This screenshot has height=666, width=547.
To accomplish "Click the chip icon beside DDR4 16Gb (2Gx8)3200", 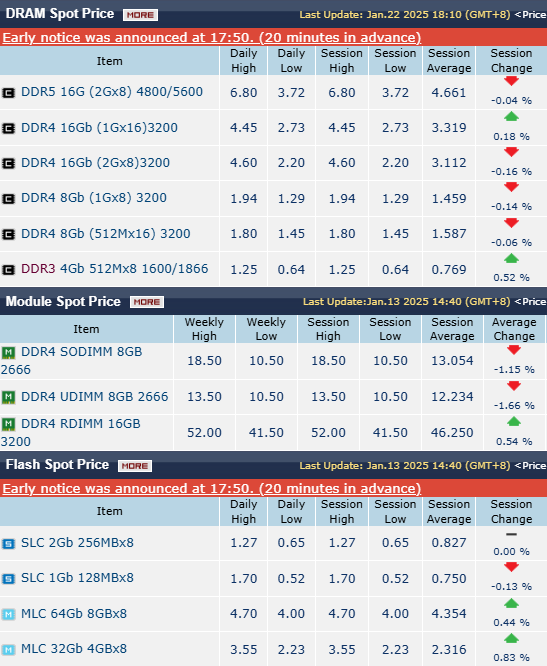I will point(8,163).
